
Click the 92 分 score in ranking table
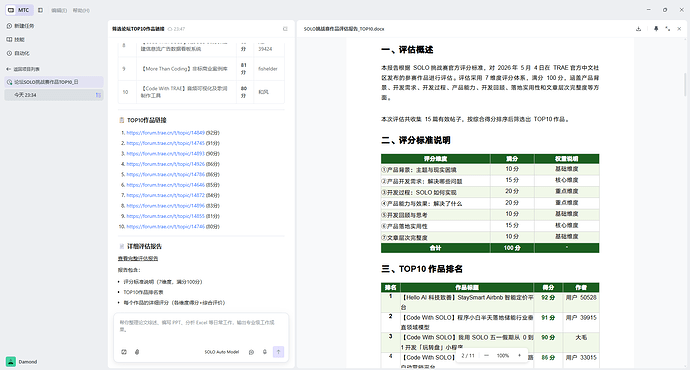548,298
